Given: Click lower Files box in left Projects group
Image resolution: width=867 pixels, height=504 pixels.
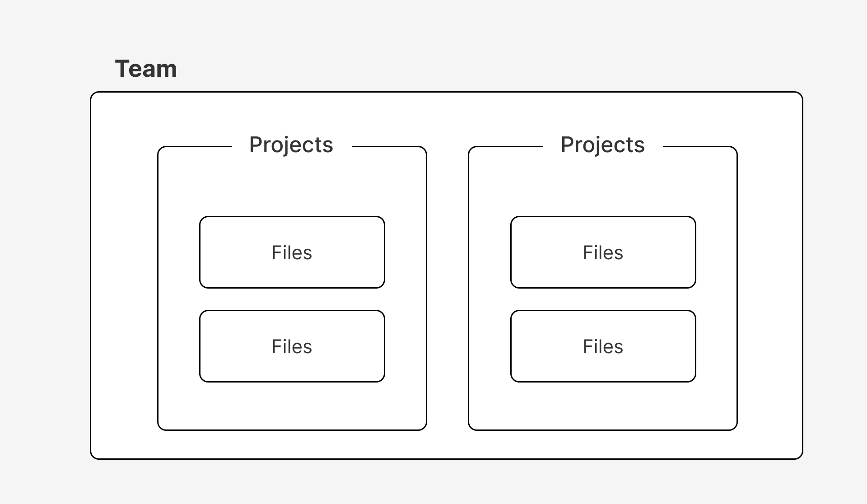Looking at the screenshot, I should [x=292, y=346].
